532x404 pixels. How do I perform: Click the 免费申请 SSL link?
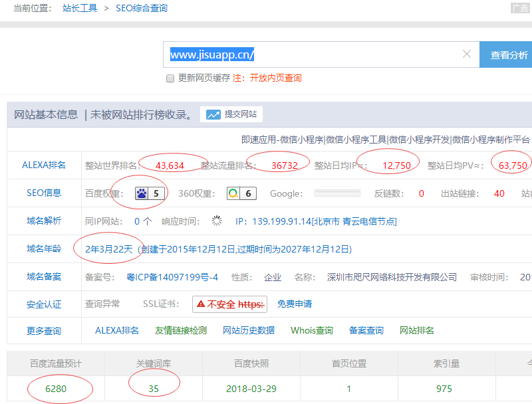pyautogui.click(x=294, y=304)
